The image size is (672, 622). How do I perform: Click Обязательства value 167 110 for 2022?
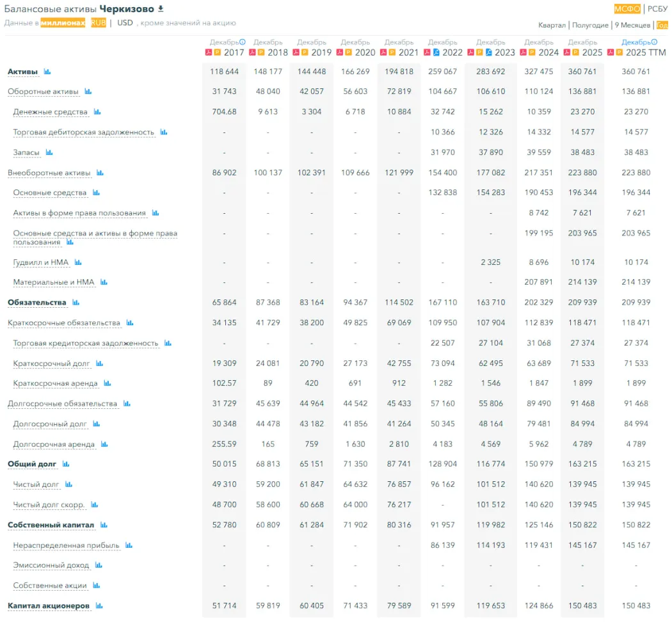click(x=443, y=303)
